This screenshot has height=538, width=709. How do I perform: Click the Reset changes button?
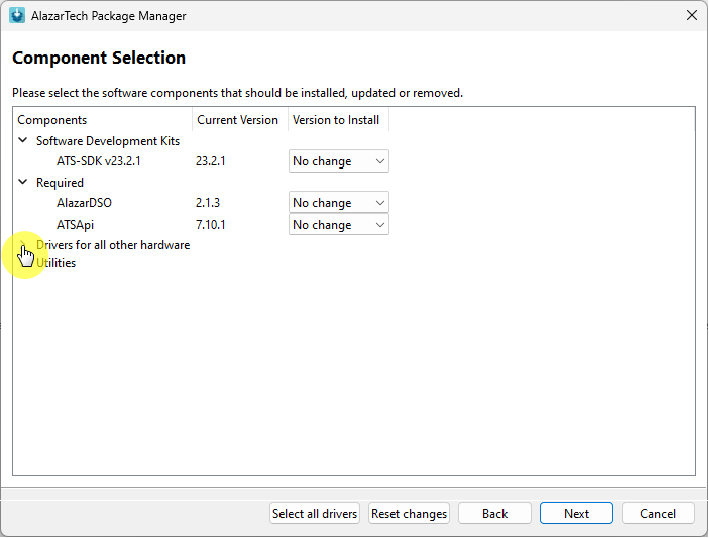(409, 514)
